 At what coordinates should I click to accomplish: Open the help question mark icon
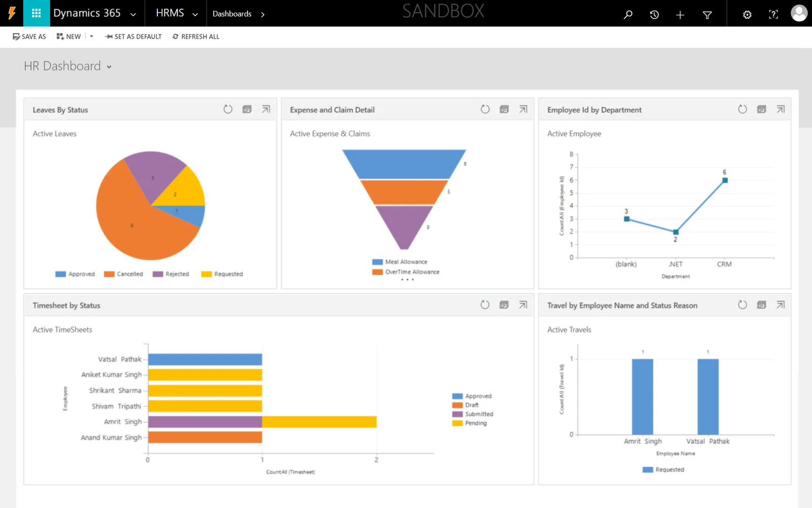click(773, 14)
